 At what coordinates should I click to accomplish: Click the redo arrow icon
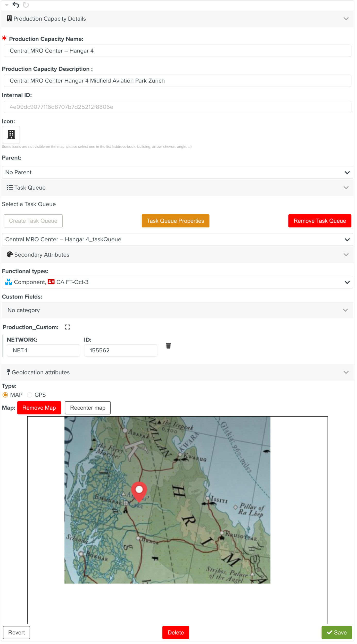coord(26,5)
